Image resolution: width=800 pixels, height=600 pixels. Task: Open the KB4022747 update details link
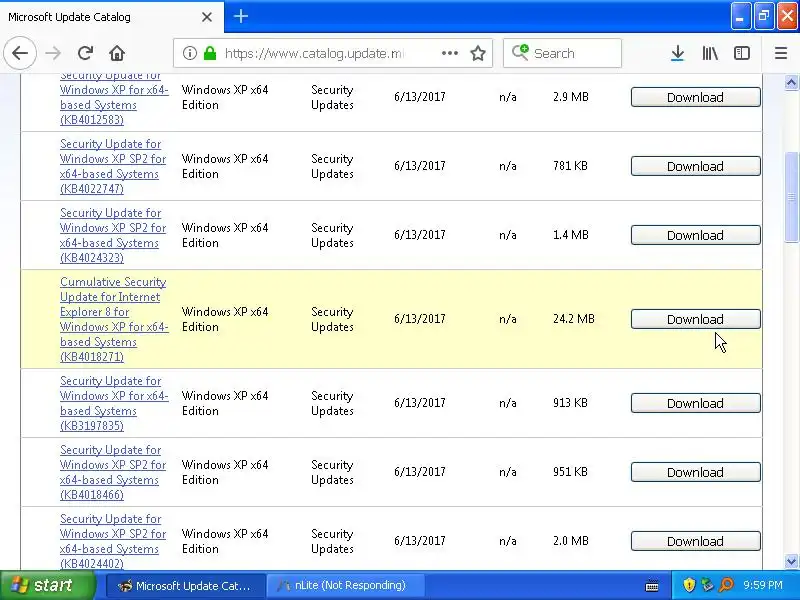point(113,166)
